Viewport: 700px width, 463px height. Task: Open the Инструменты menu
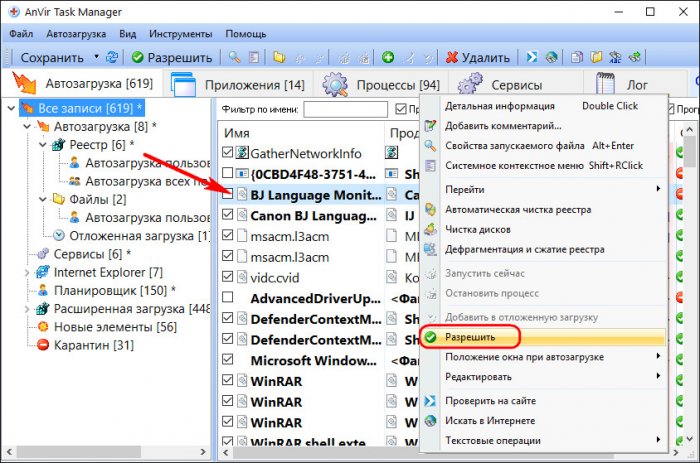pyautogui.click(x=180, y=34)
